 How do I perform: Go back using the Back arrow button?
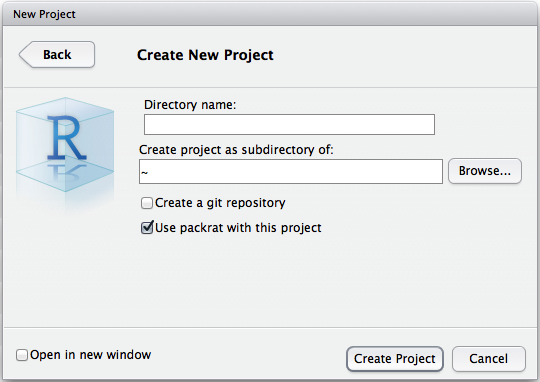tap(57, 54)
